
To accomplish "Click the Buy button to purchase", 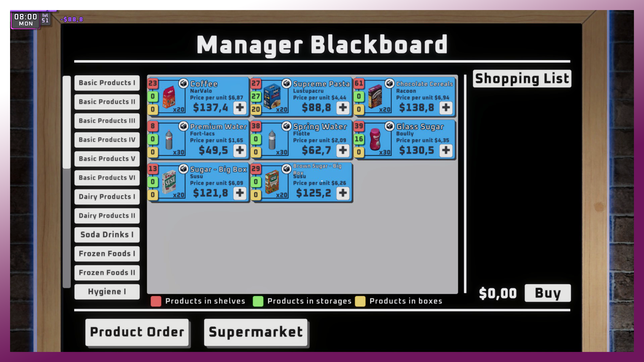I will point(547,293).
